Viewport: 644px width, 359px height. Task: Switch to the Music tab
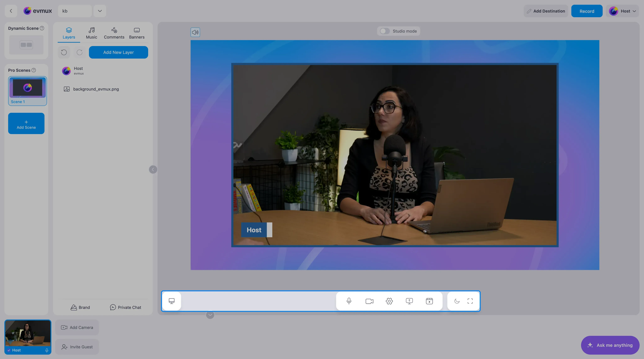91,33
